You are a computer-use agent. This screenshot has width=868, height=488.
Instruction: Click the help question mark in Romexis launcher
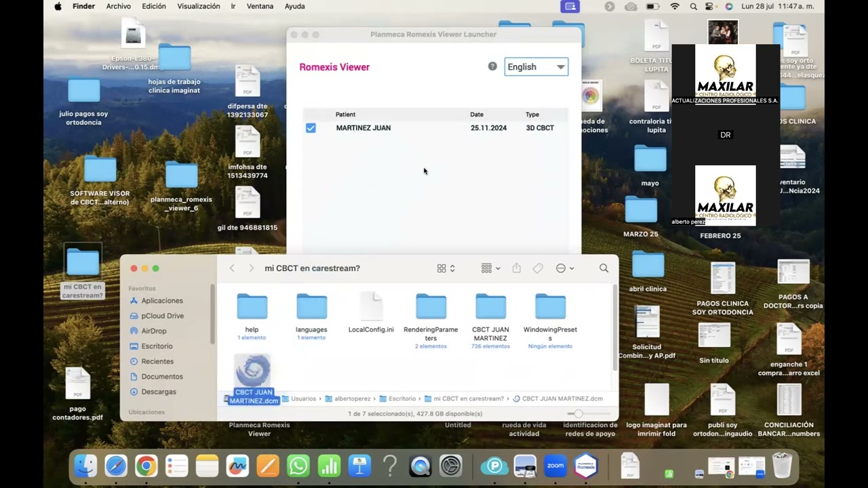point(492,66)
